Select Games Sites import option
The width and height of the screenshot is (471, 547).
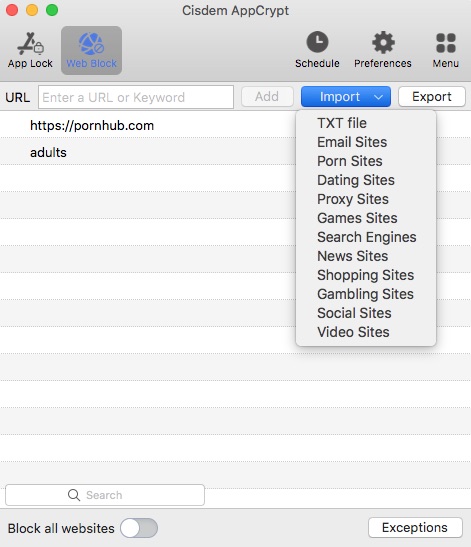pyautogui.click(x=357, y=218)
